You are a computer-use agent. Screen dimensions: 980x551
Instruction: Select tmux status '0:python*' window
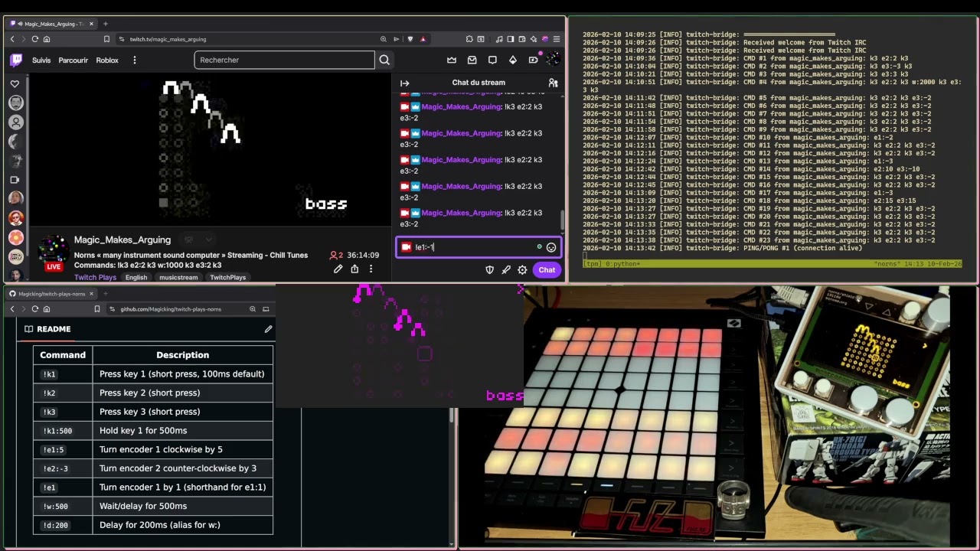pyautogui.click(x=620, y=264)
